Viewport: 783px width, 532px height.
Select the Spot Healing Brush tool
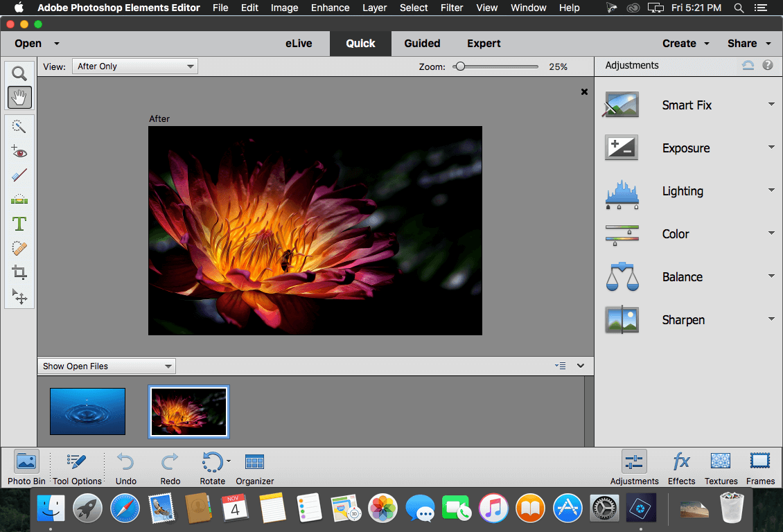point(19,248)
